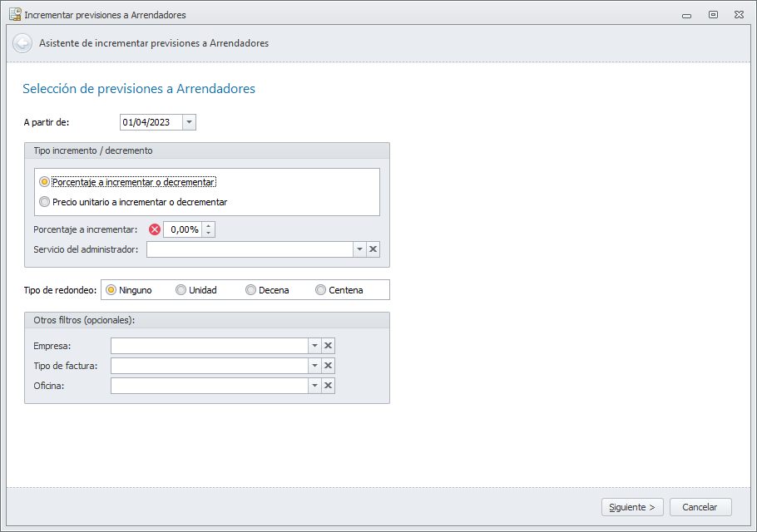757x532 pixels.
Task: Click into the 01/04/2023 date field
Action: pos(151,122)
